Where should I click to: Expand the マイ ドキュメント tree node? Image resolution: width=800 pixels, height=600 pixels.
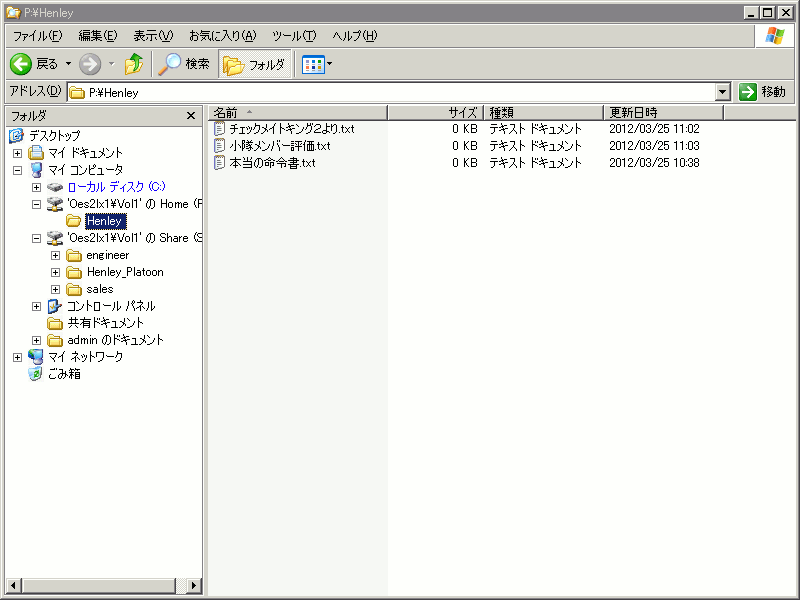tap(17, 153)
